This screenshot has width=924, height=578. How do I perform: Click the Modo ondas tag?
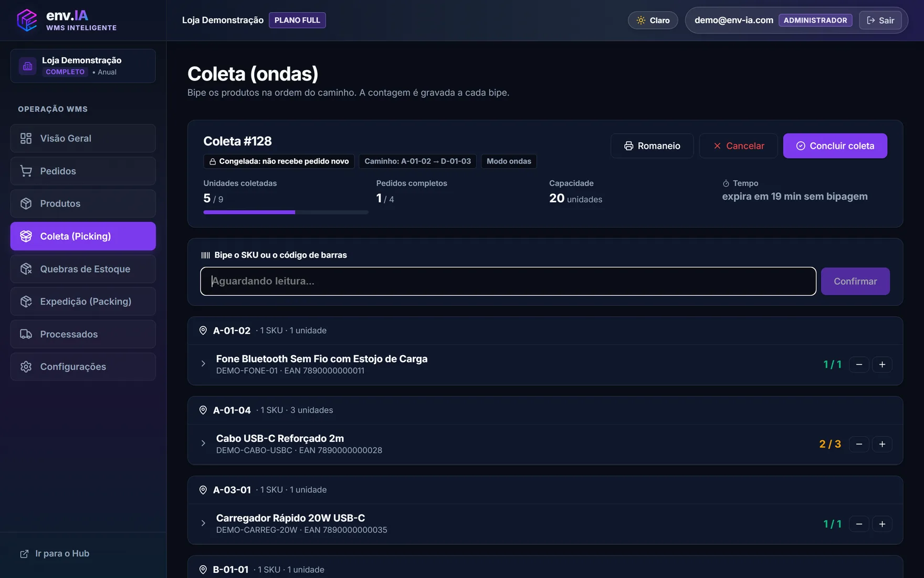tap(508, 161)
